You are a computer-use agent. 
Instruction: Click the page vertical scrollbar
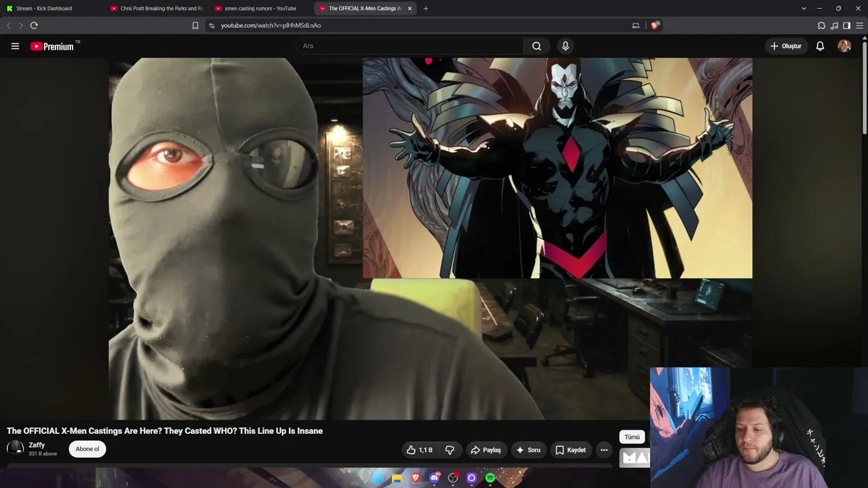pos(865,88)
